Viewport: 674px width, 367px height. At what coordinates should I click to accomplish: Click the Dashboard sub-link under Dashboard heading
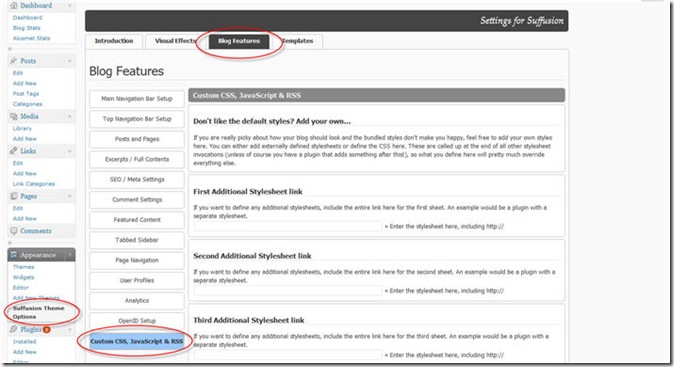(28, 18)
